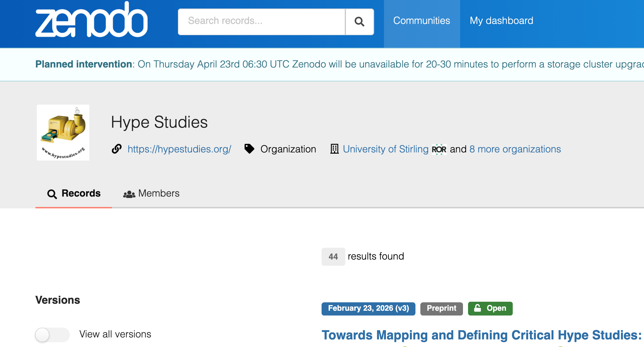This screenshot has height=347, width=644.
Task: Click the magnifier icon in the Records tab
Action: point(52,194)
